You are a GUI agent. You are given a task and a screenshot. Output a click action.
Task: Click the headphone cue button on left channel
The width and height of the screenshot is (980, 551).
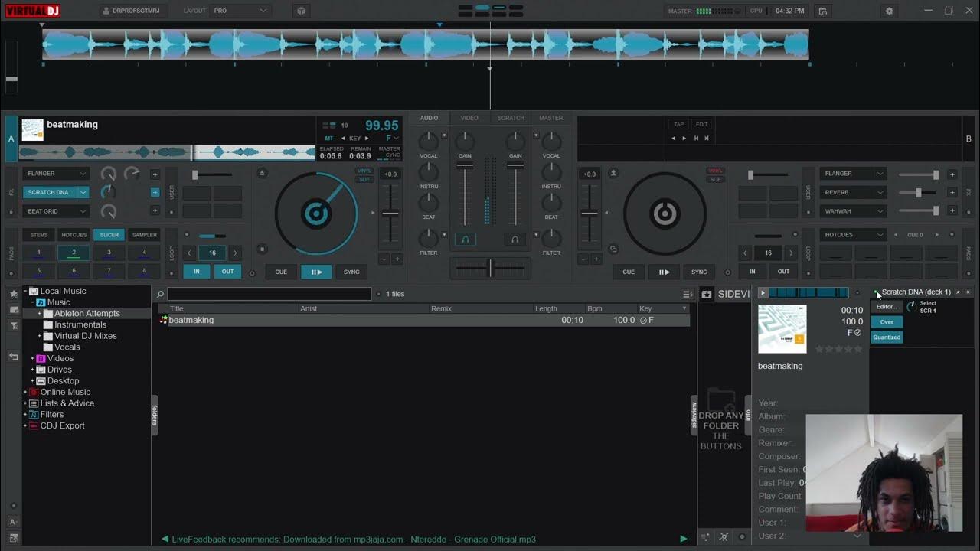(x=465, y=240)
